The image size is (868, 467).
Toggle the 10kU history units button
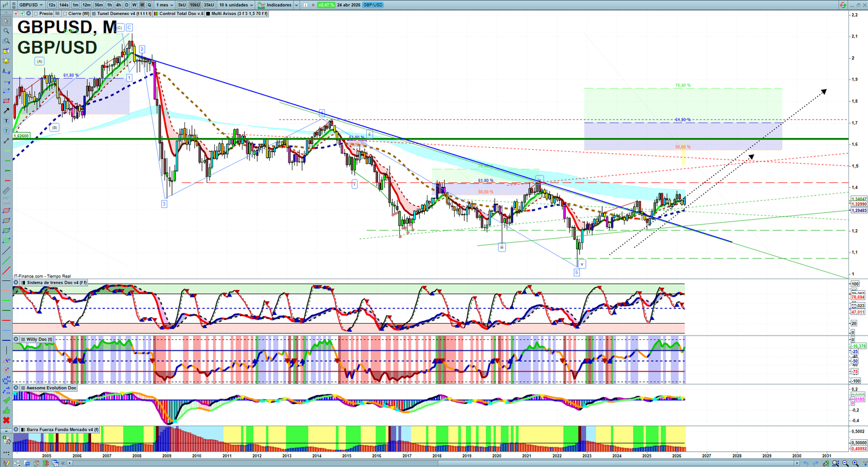click(x=195, y=5)
